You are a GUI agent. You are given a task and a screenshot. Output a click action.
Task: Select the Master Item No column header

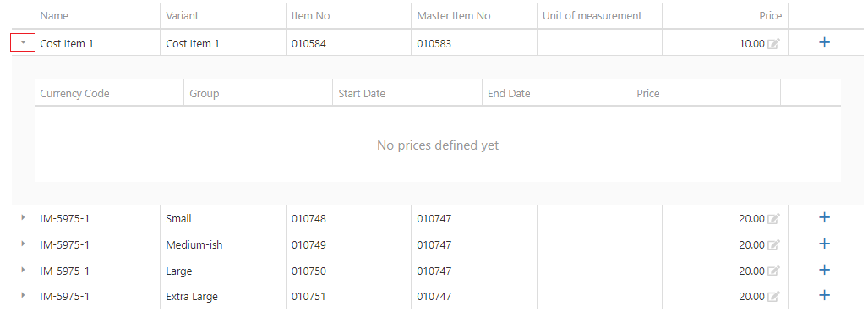point(454,16)
